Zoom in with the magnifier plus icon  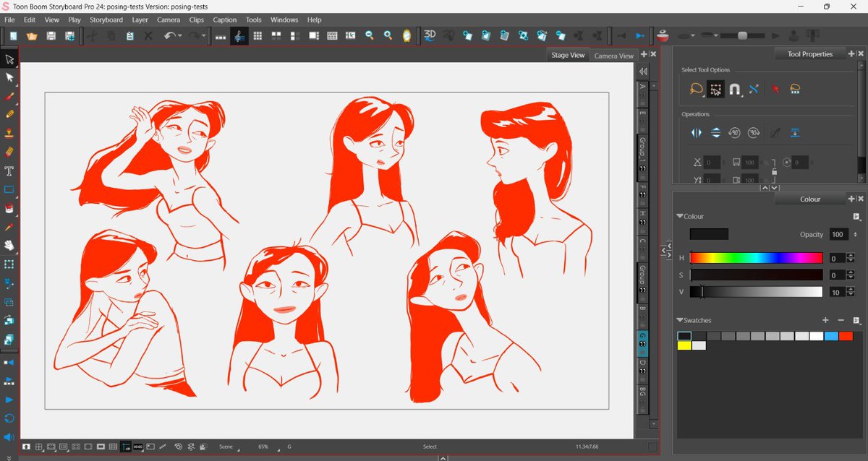coord(388,35)
